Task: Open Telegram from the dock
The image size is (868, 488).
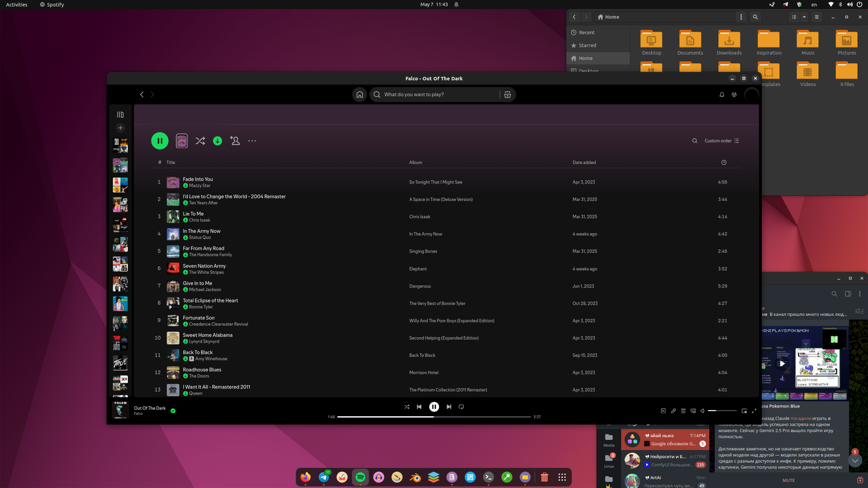Action: (324, 477)
